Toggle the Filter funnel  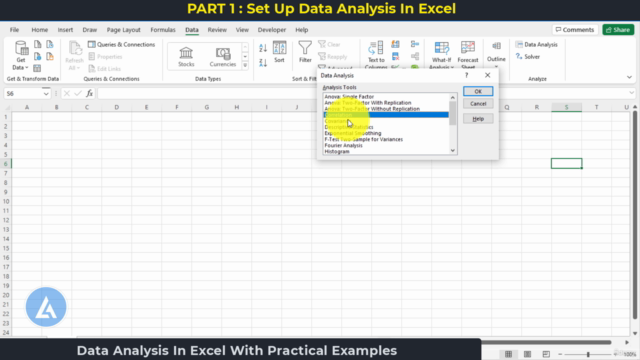[x=305, y=52]
